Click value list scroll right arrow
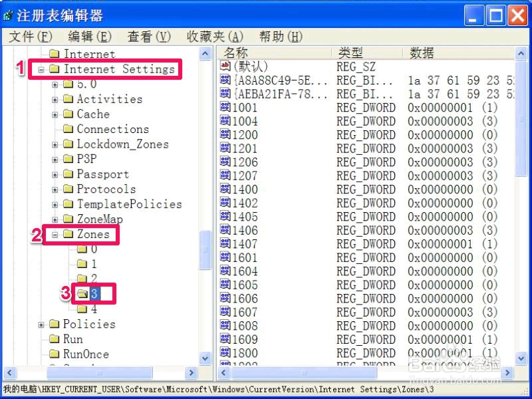Screen dimensions: 532x399 point(507,373)
